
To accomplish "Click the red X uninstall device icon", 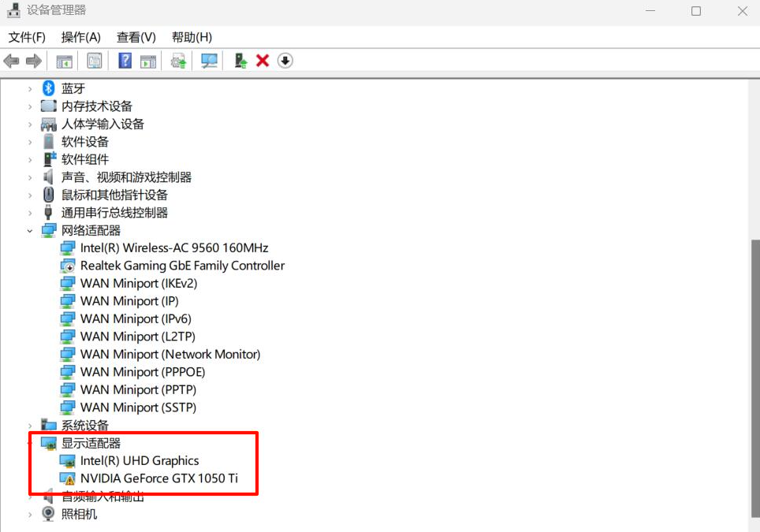I will (x=263, y=61).
